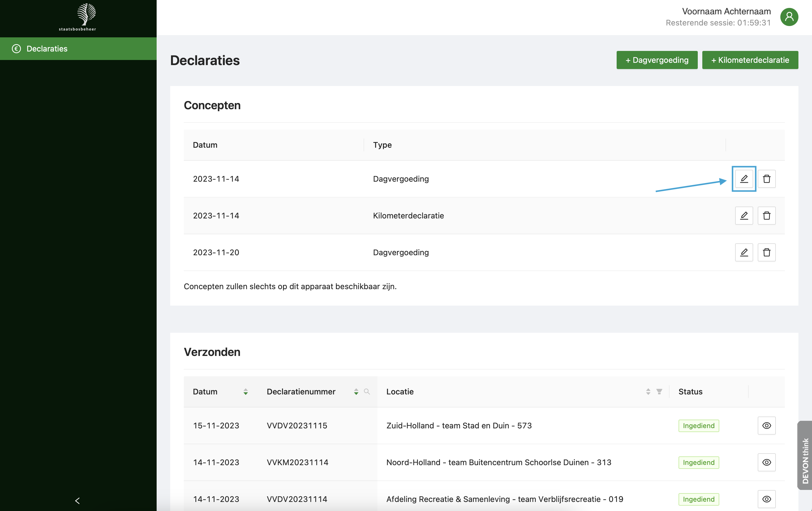This screenshot has height=511, width=812.
Task: View declaration VVDV20231114 with eye icon
Action: [x=766, y=499]
